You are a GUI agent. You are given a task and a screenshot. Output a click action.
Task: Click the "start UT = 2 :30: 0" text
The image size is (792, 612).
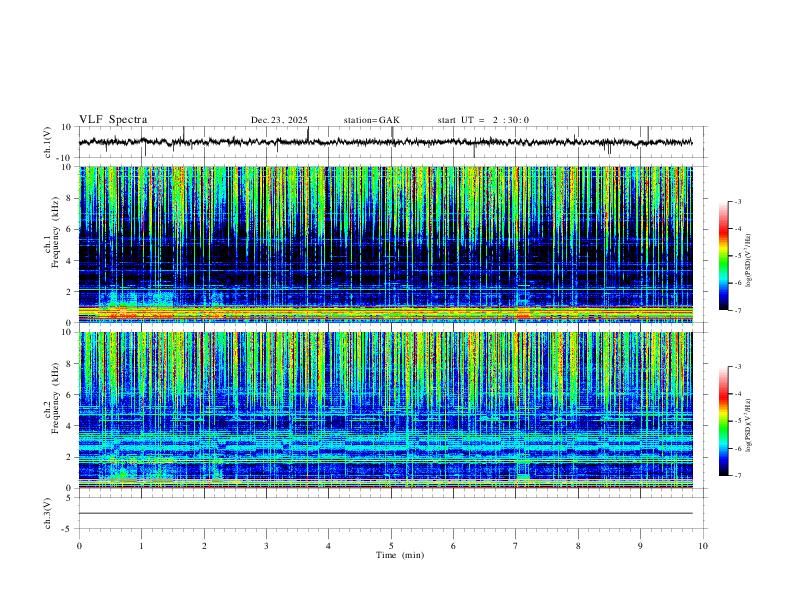(x=483, y=120)
